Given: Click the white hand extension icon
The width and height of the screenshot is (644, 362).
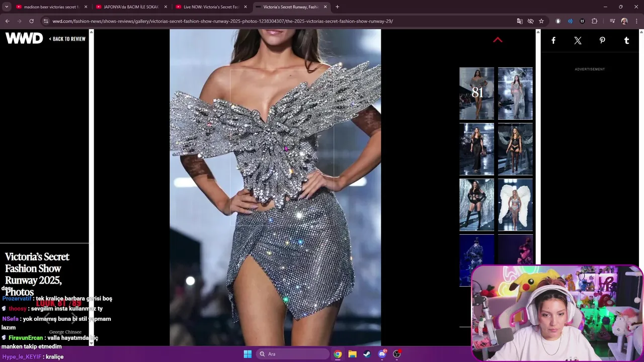Looking at the screenshot, I should (x=558, y=21).
